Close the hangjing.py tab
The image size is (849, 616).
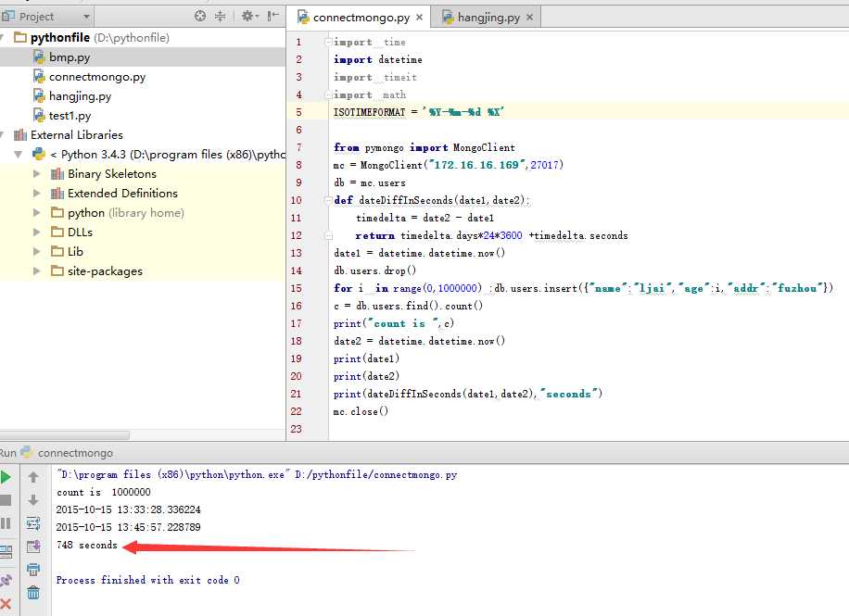(529, 18)
